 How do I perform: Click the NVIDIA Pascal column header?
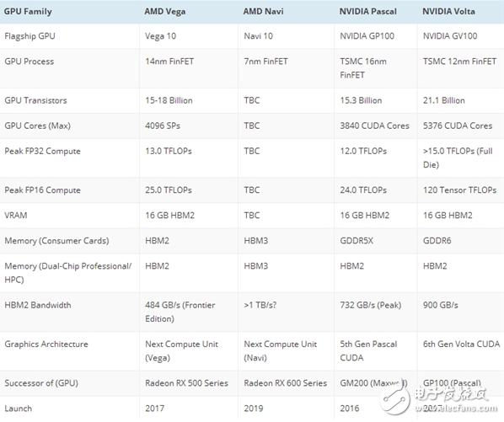click(x=368, y=12)
